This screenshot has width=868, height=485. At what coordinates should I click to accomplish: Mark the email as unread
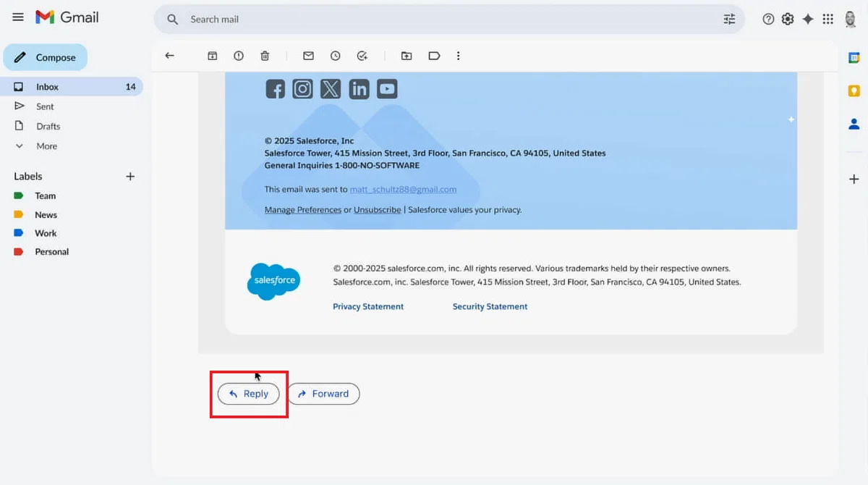tap(308, 56)
